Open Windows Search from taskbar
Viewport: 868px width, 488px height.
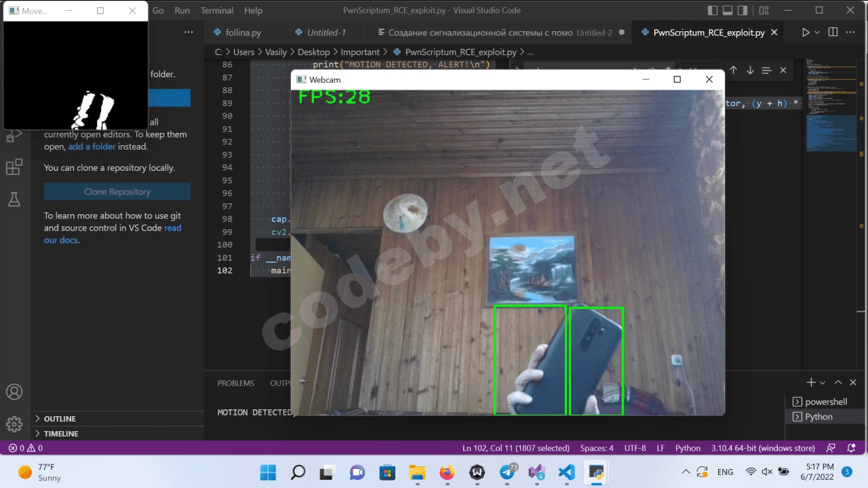(x=298, y=472)
